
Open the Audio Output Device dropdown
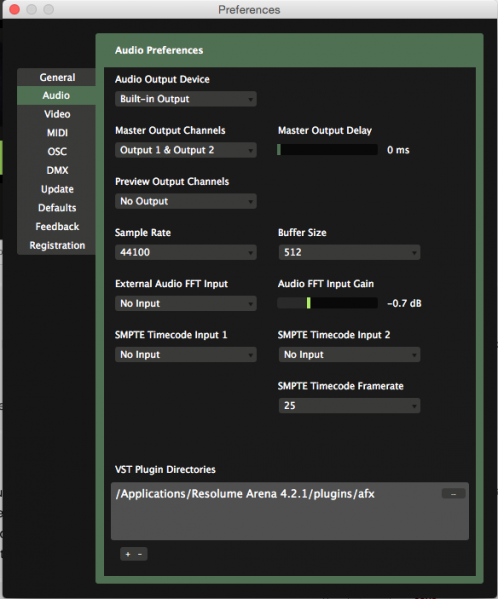(186, 99)
